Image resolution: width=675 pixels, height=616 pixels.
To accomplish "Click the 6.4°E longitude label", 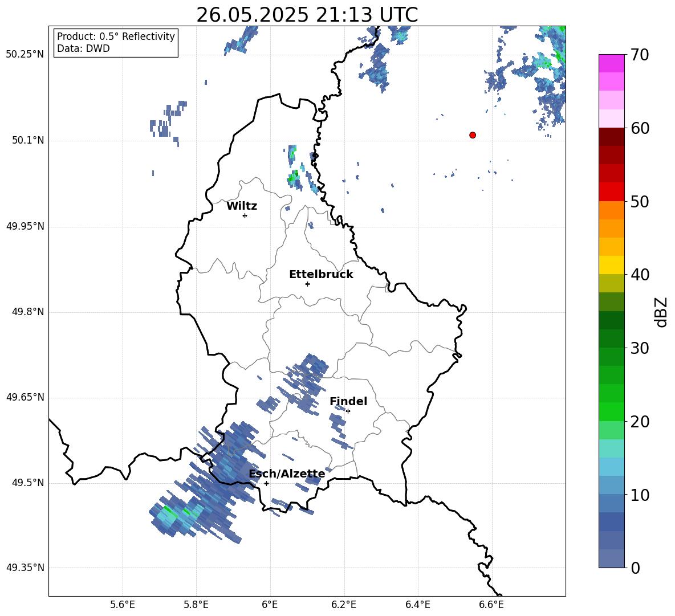I will (x=417, y=605).
